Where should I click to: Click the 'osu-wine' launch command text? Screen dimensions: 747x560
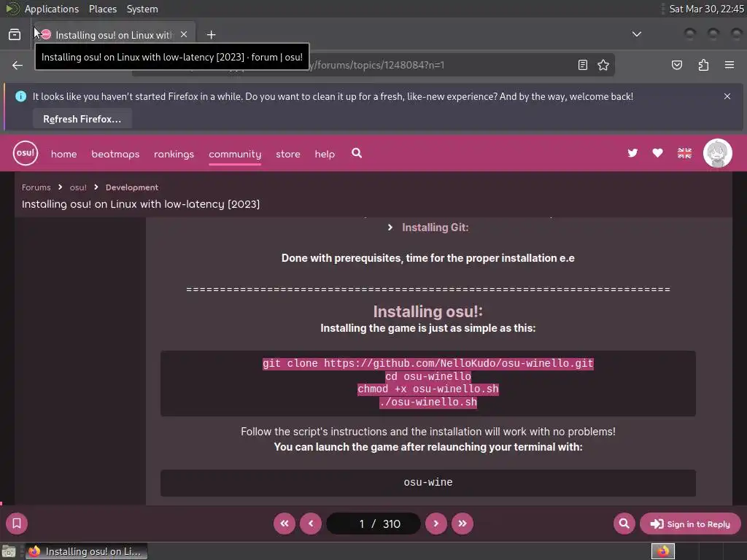point(427,483)
